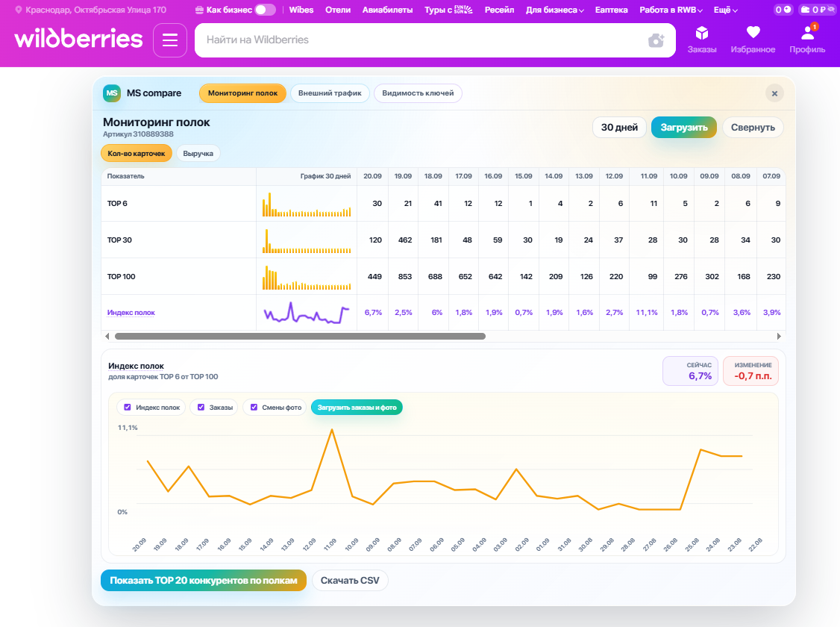Expand the Для бизнеса dropdown

pyautogui.click(x=554, y=10)
